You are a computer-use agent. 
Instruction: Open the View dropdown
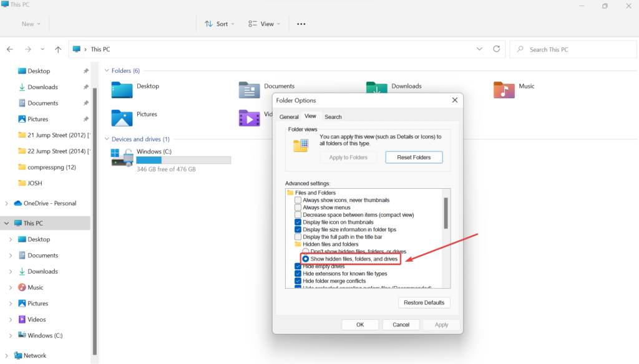pos(264,24)
